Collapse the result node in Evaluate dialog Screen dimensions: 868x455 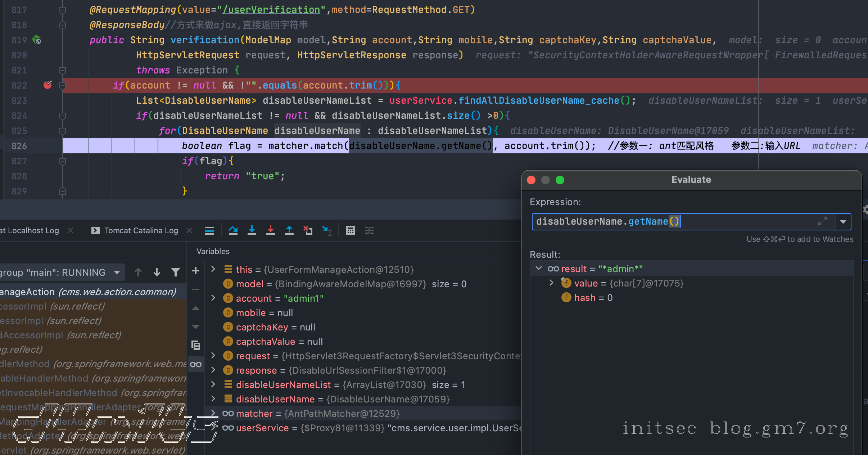[x=539, y=269]
